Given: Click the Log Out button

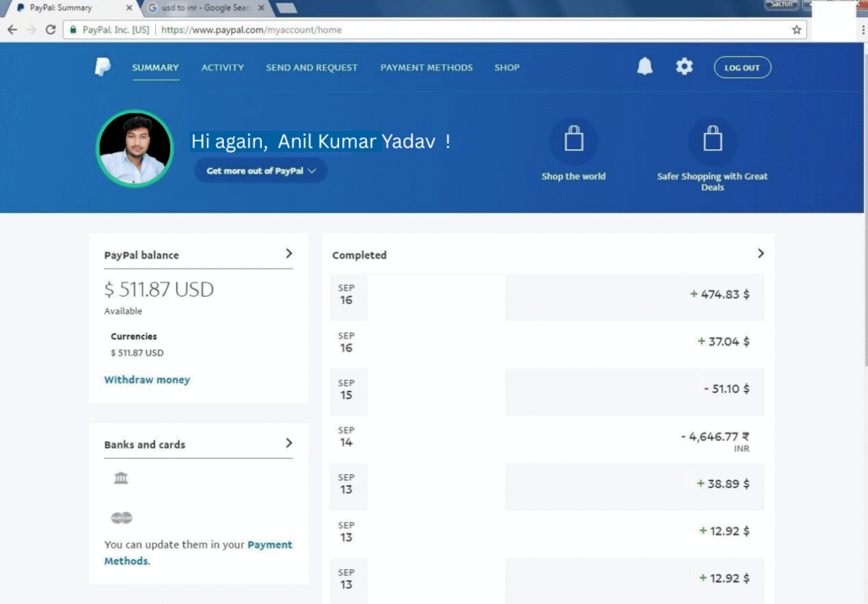Looking at the screenshot, I should [x=743, y=68].
